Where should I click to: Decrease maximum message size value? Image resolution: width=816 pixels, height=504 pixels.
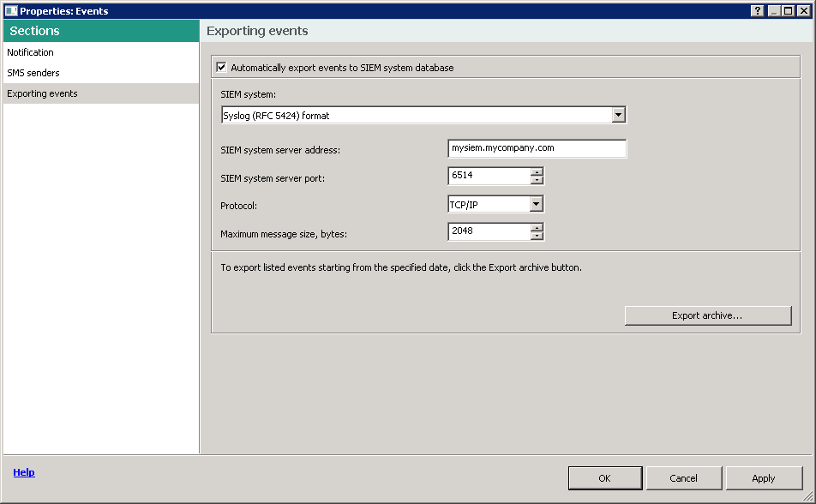point(537,236)
